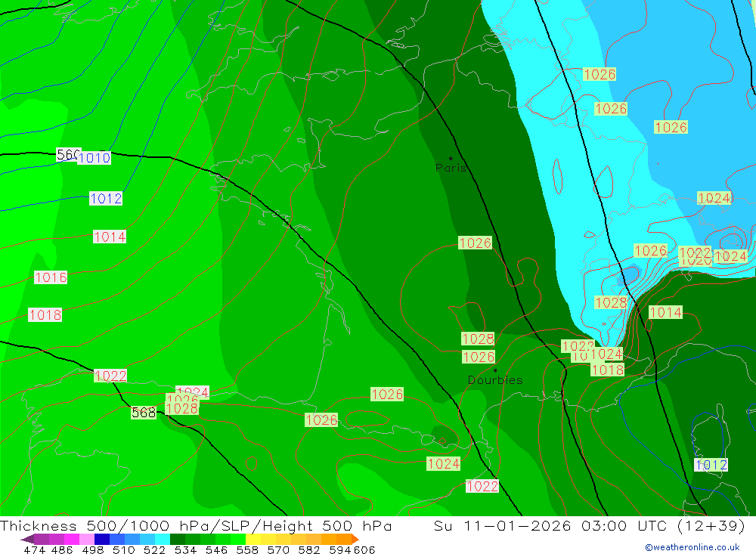Viewport: 756px width, 554px height.
Task: Click the 498 legend value
Action: [92, 549]
